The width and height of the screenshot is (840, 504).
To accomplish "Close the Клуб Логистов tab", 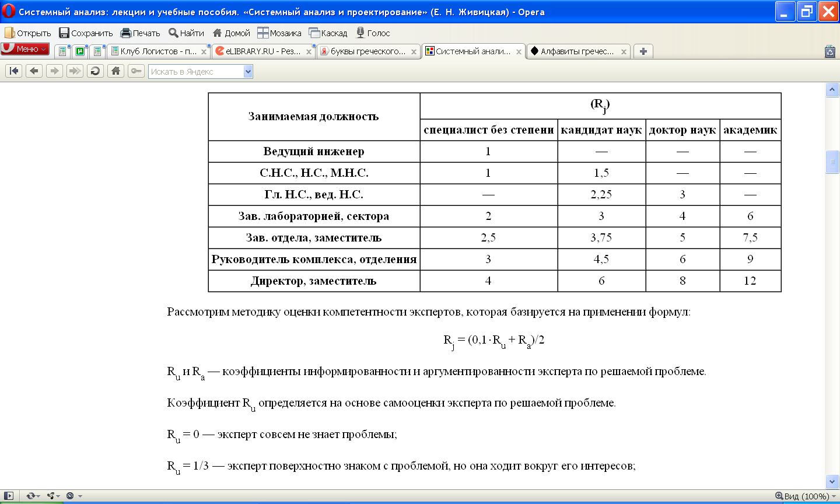I will pyautogui.click(x=204, y=52).
